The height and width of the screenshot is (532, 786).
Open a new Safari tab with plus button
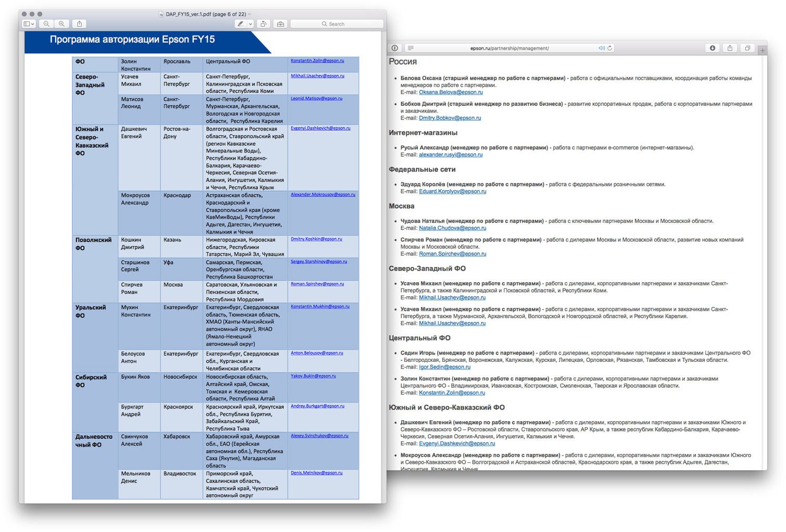762,50
